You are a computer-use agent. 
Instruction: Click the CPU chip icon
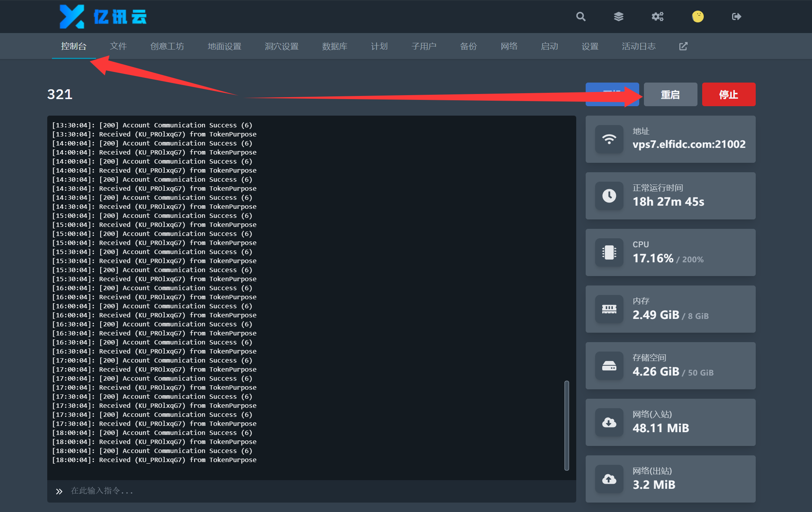tap(609, 252)
